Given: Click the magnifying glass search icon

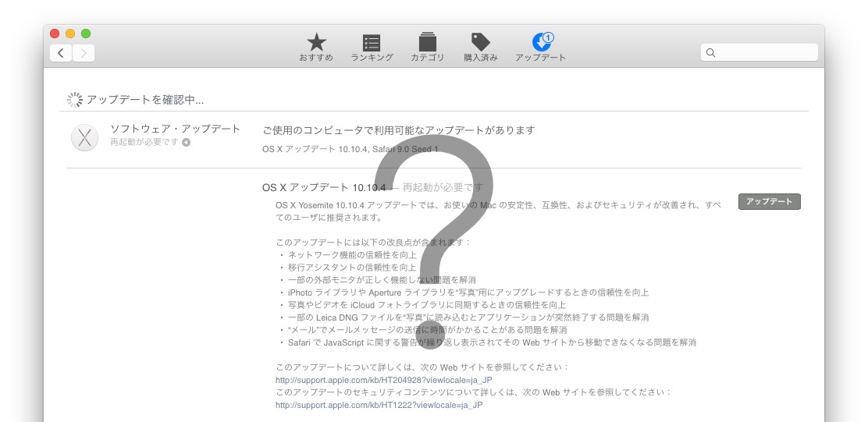Looking at the screenshot, I should [x=711, y=53].
